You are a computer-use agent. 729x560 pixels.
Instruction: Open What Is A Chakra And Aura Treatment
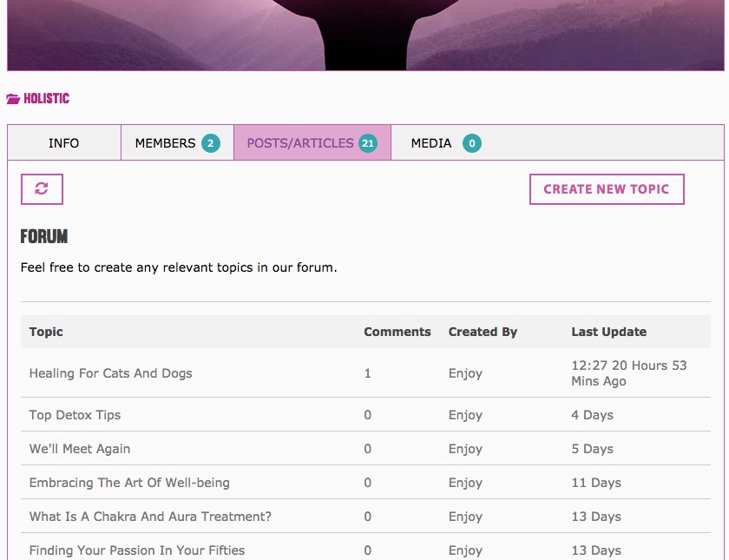[x=150, y=517]
